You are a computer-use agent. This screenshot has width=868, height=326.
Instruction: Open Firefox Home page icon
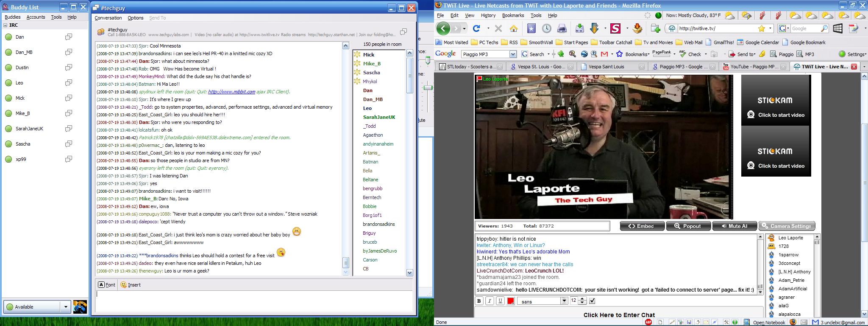(x=514, y=28)
